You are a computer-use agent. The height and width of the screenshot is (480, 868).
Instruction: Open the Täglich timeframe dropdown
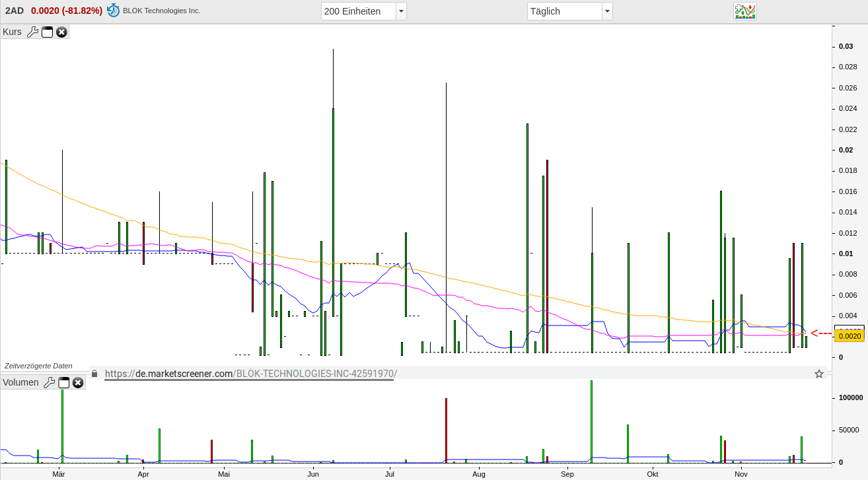coord(566,11)
